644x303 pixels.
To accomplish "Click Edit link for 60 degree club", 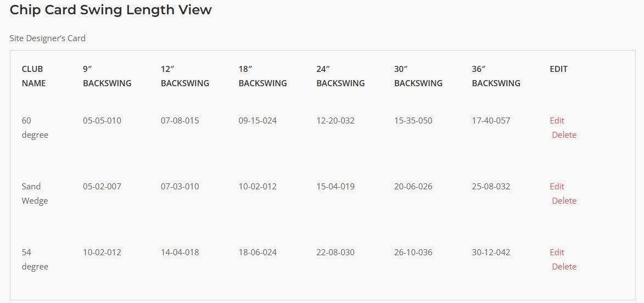I will [557, 120].
